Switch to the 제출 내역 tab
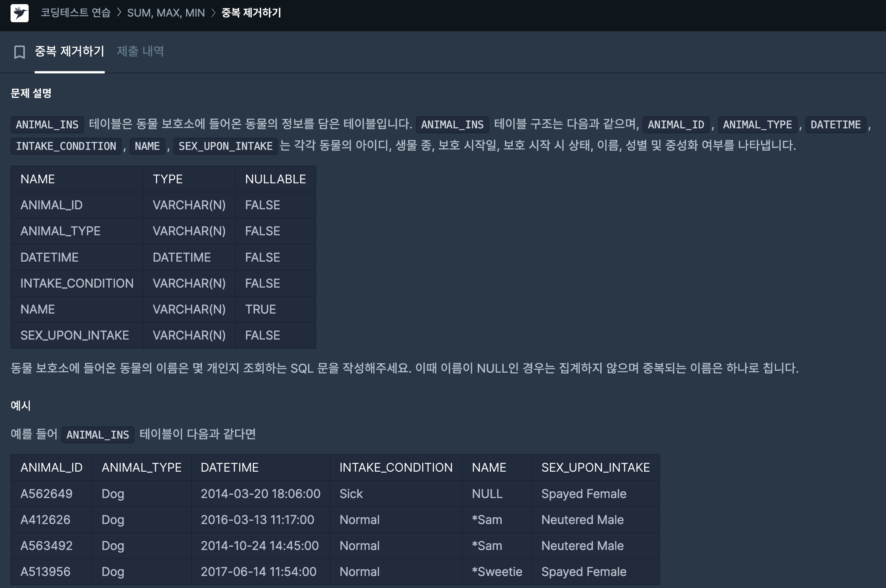The height and width of the screenshot is (588, 886). click(x=140, y=51)
